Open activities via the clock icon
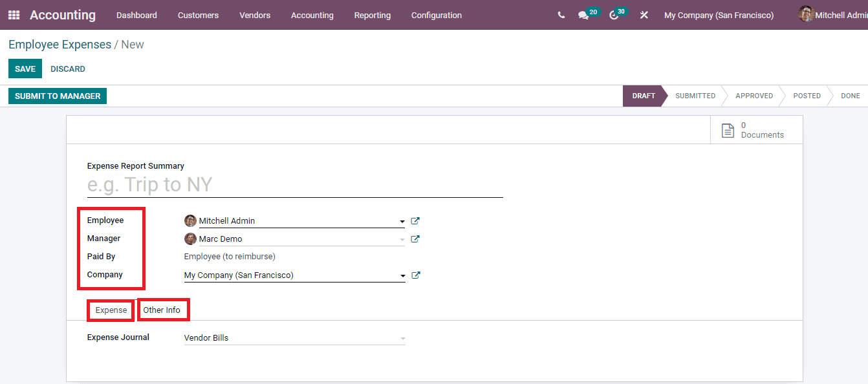This screenshot has height=384, width=868. click(x=613, y=15)
